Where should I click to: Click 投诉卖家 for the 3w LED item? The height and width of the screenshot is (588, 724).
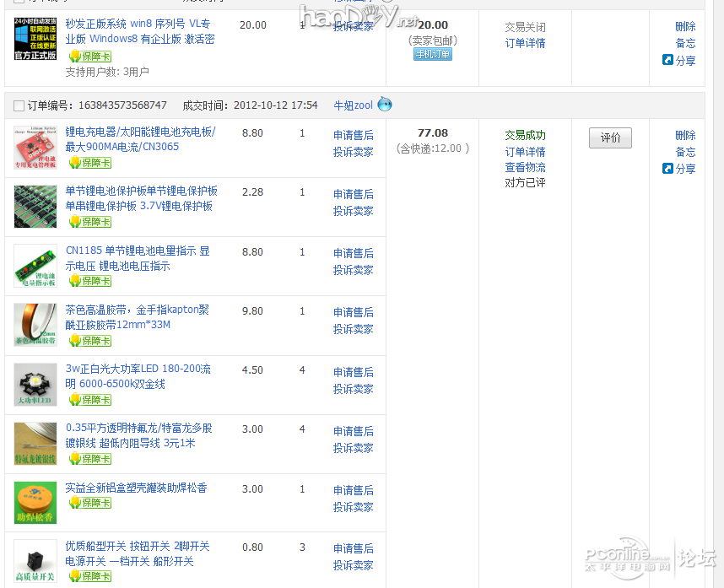(353, 389)
